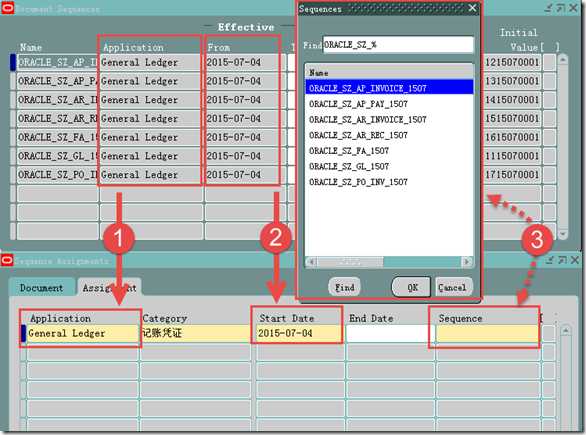Click the initial value 1715070001
586x435 pixels.
(x=512, y=175)
